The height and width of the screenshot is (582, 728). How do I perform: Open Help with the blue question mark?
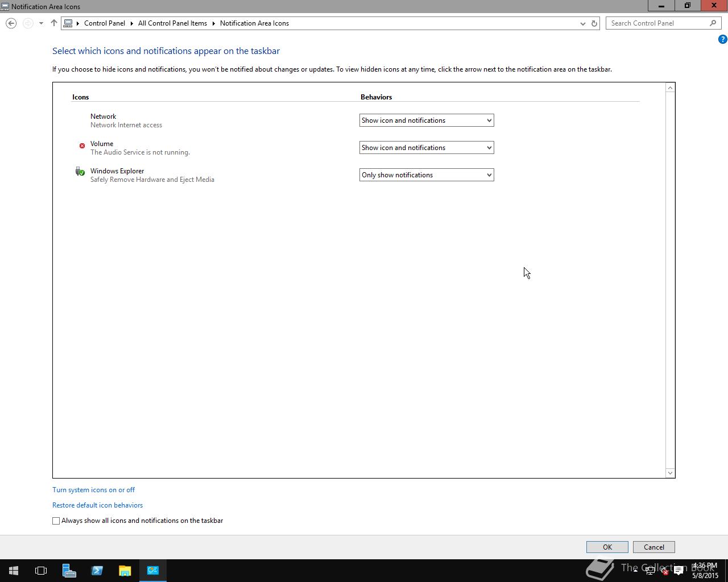tap(722, 39)
